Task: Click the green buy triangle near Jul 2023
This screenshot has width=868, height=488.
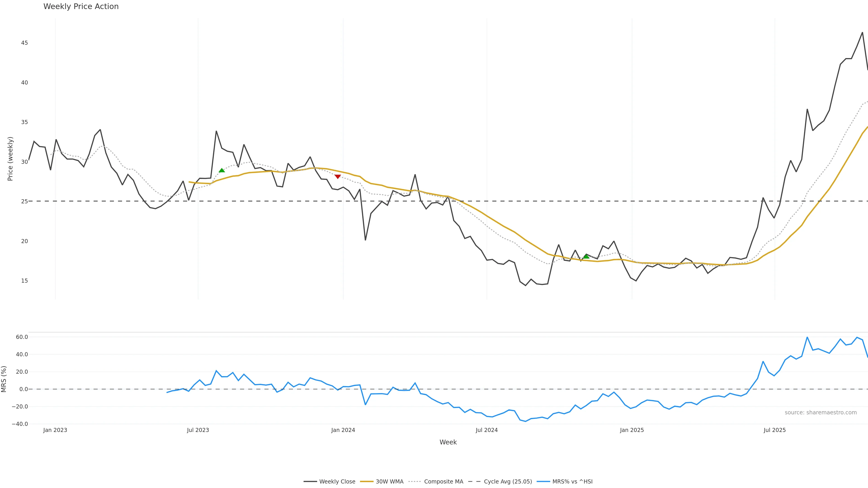Action: pos(222,170)
